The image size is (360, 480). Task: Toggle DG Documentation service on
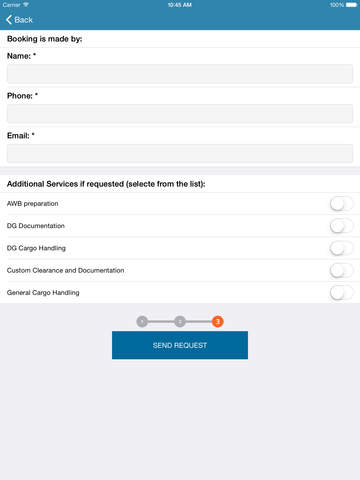341,226
